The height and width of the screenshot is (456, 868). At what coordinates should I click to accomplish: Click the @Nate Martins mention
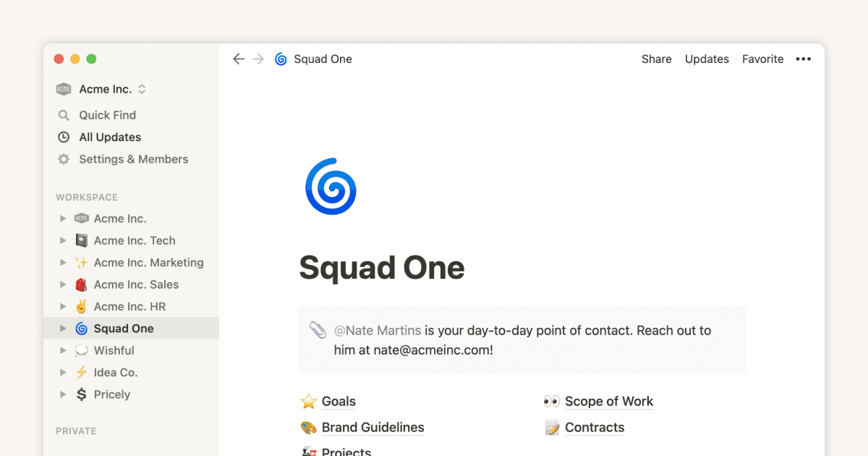[x=378, y=330]
